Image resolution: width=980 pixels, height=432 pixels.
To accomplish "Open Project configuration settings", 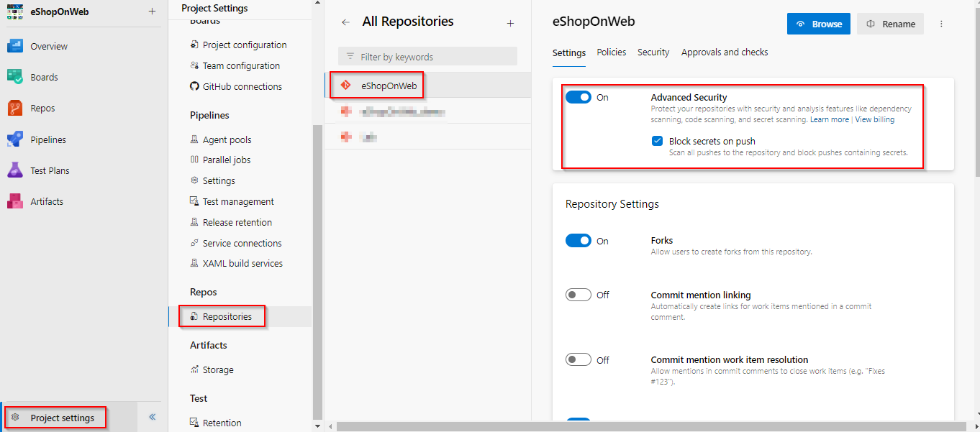I will (245, 45).
